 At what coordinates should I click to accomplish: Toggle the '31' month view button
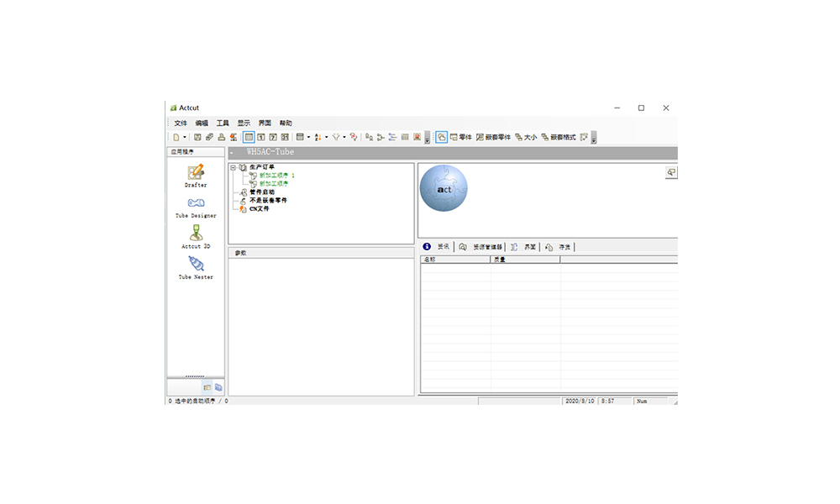pyautogui.click(x=285, y=137)
